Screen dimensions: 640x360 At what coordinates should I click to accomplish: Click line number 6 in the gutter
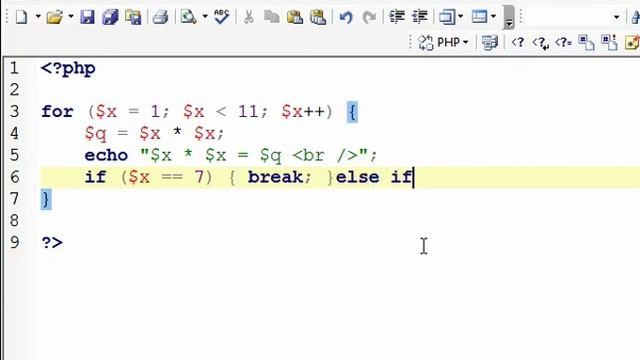(x=15, y=177)
